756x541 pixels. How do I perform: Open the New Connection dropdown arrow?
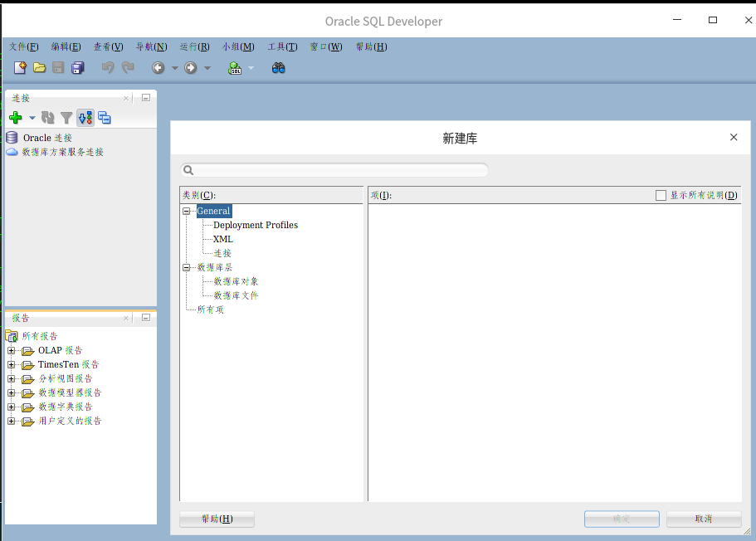32,118
